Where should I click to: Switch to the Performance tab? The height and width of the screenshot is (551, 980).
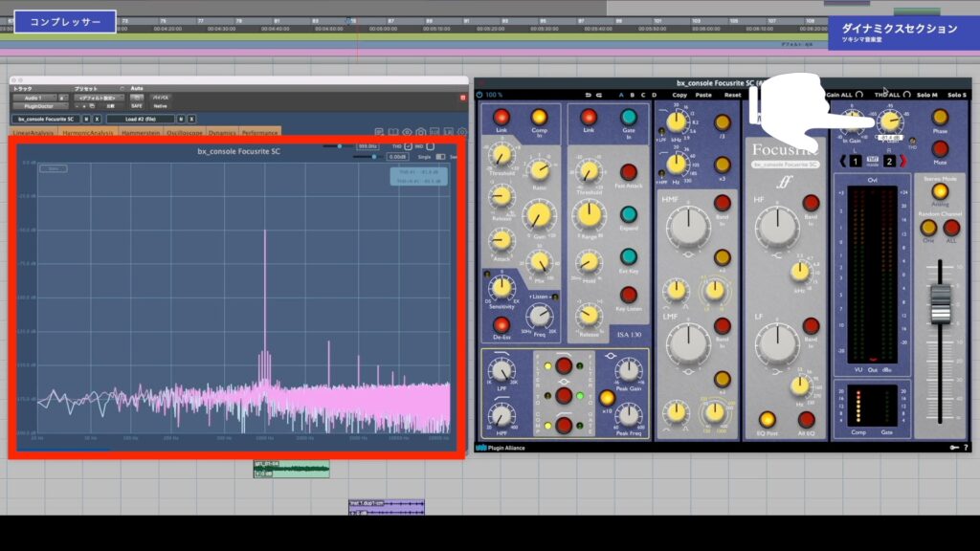(x=260, y=132)
